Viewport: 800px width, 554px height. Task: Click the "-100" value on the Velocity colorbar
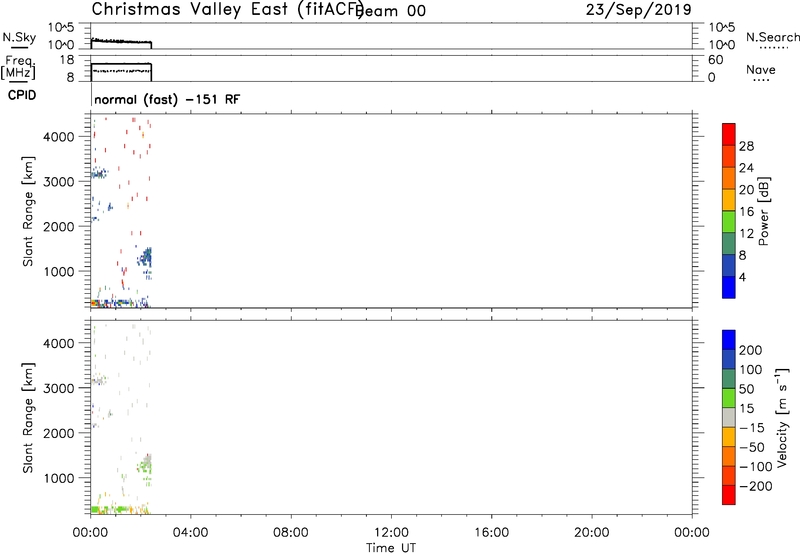pyautogui.click(x=755, y=467)
